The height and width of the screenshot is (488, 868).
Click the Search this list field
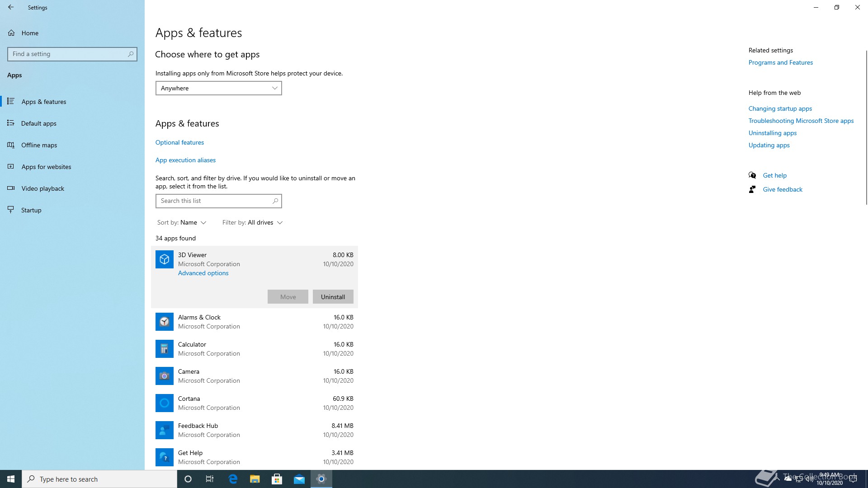coord(214,201)
